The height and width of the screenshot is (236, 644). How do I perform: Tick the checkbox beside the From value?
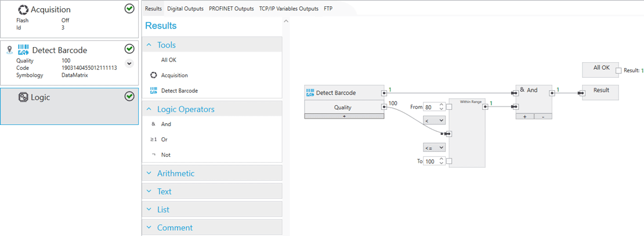[448, 107]
